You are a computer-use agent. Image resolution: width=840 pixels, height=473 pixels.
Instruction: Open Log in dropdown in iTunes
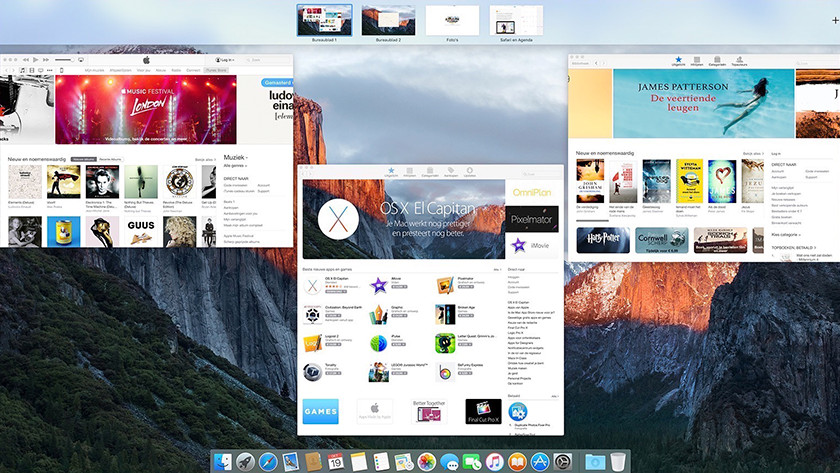225,60
